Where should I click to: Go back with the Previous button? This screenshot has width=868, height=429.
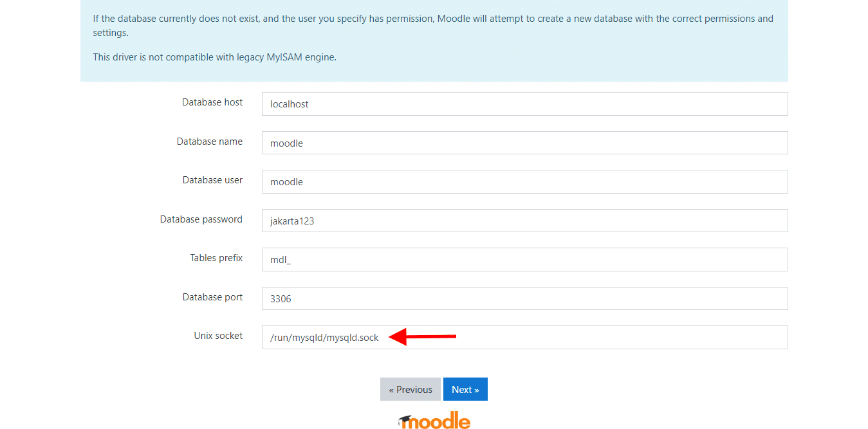410,389
